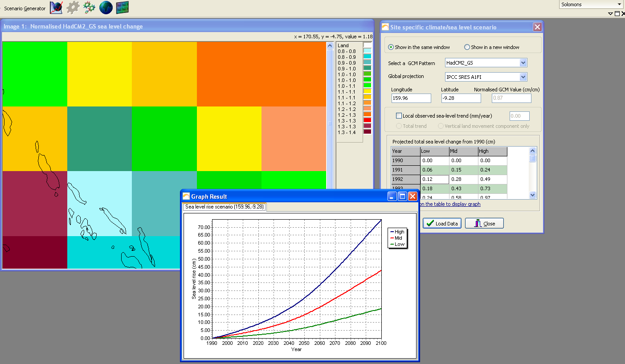This screenshot has width=625, height=364.
Task: Click the small restore icon under Solomons dropdown
Action: pyautogui.click(x=617, y=14)
